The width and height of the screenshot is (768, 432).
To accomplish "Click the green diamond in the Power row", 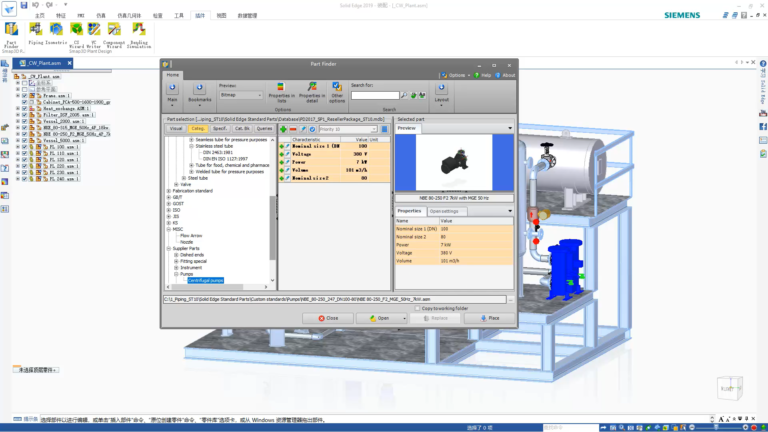I will pos(282,162).
